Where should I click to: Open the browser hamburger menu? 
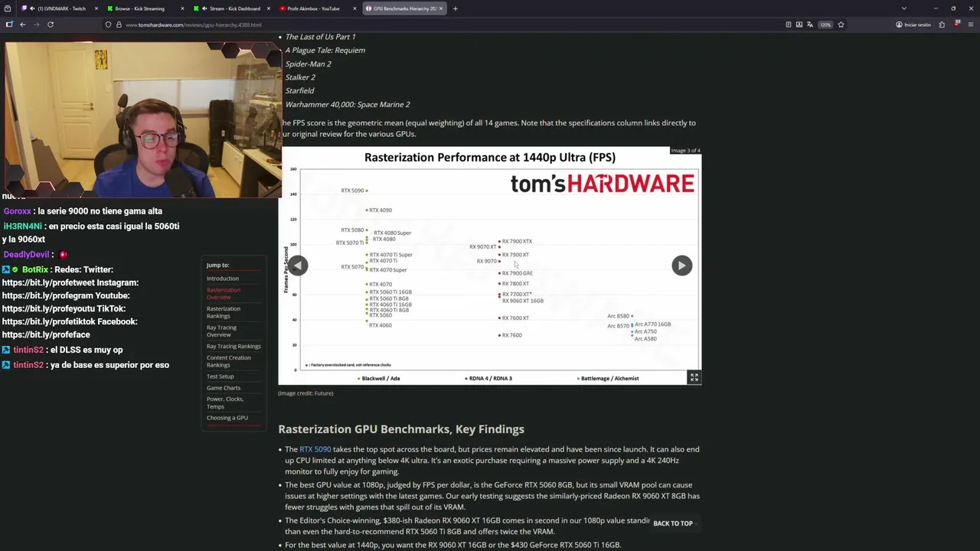[x=970, y=24]
